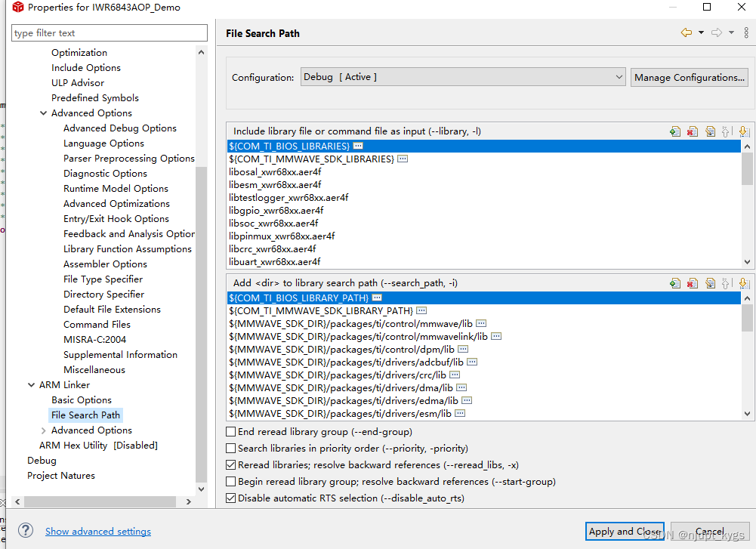Expand Advanced Options under ARM Linker
The height and width of the screenshot is (549, 756).
[x=43, y=430]
